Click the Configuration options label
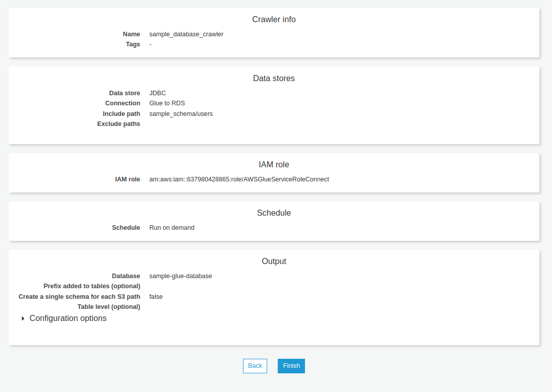 (x=68, y=318)
